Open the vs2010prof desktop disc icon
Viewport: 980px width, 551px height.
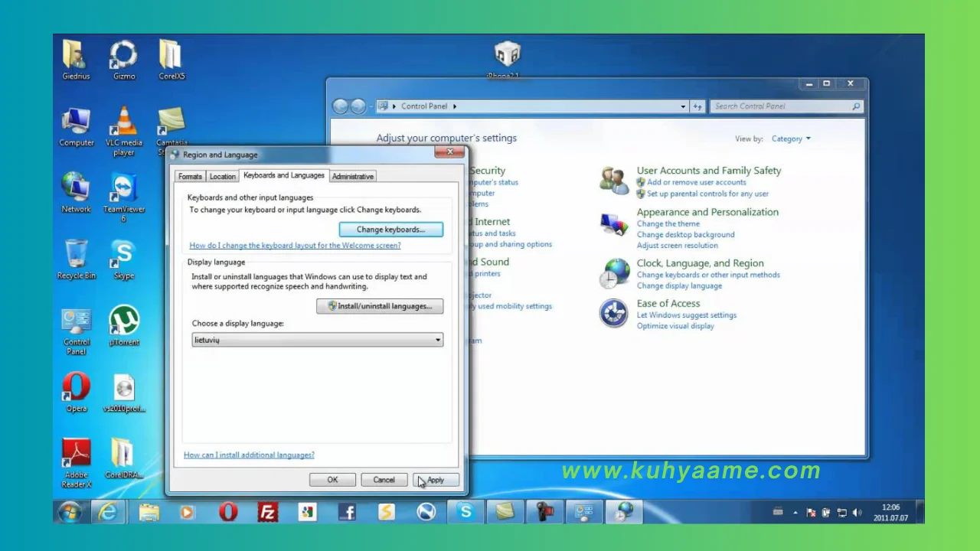coord(123,393)
